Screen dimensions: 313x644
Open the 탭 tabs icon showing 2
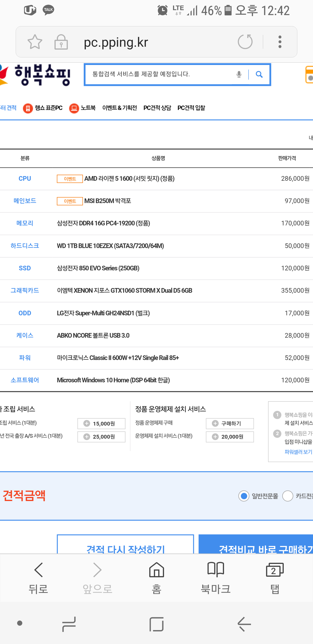275,578
